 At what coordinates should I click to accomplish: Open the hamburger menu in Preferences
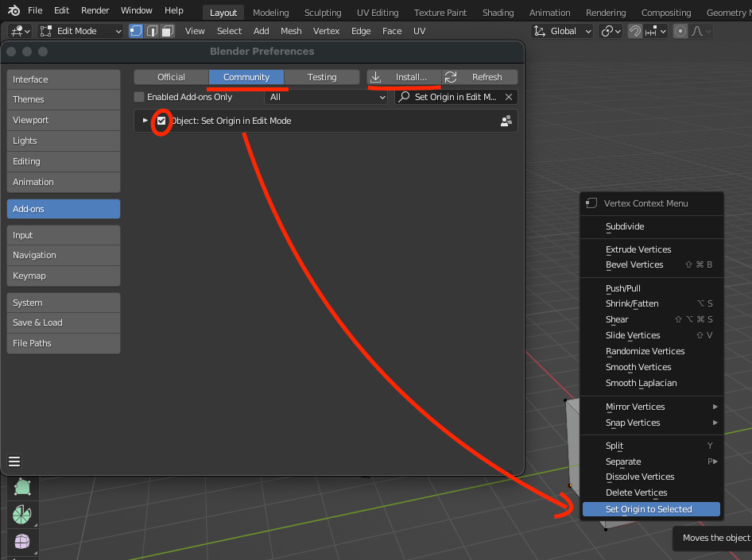[x=14, y=462]
